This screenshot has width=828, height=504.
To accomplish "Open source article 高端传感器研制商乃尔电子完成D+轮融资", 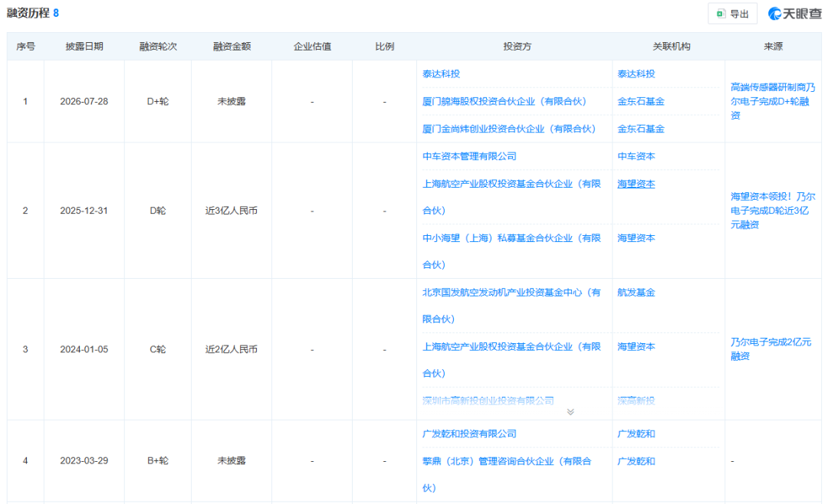I will [773, 101].
